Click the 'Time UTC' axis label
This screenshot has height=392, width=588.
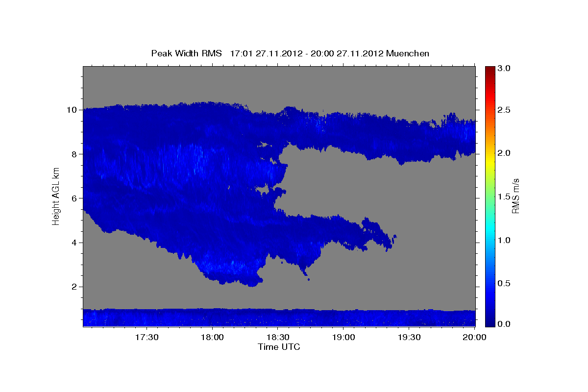(279, 347)
